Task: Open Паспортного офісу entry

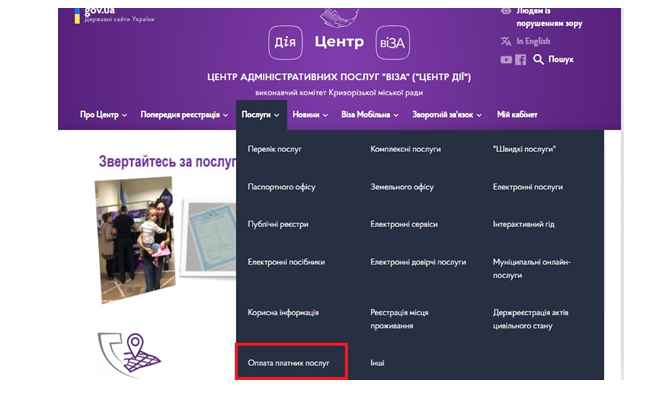Action: click(x=281, y=187)
